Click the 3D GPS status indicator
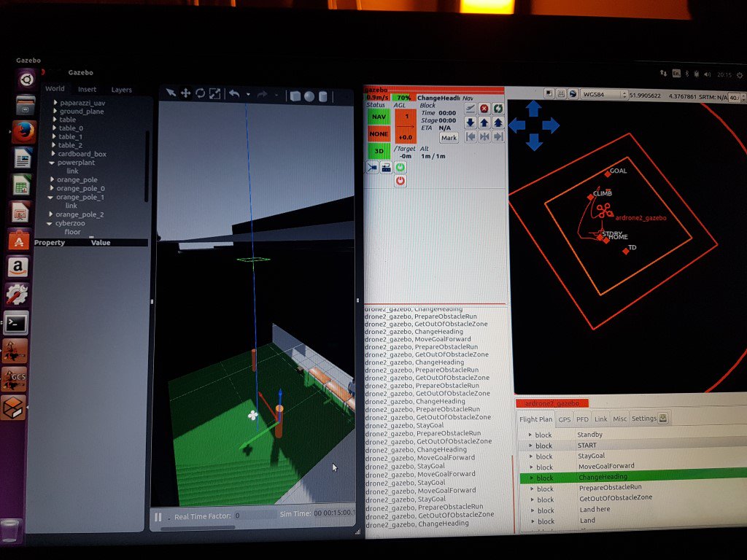747x560 pixels. tap(379, 151)
